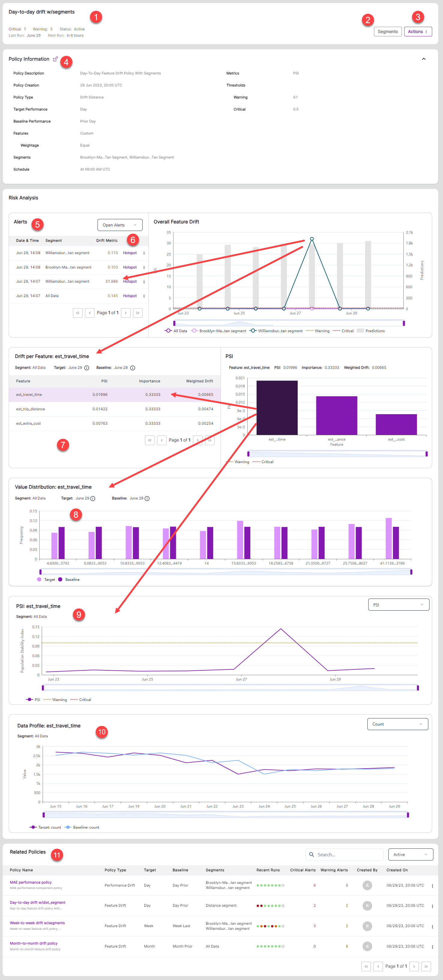Click the MAE policy creator avatar
Screen dimensions: 443x980
(367, 885)
